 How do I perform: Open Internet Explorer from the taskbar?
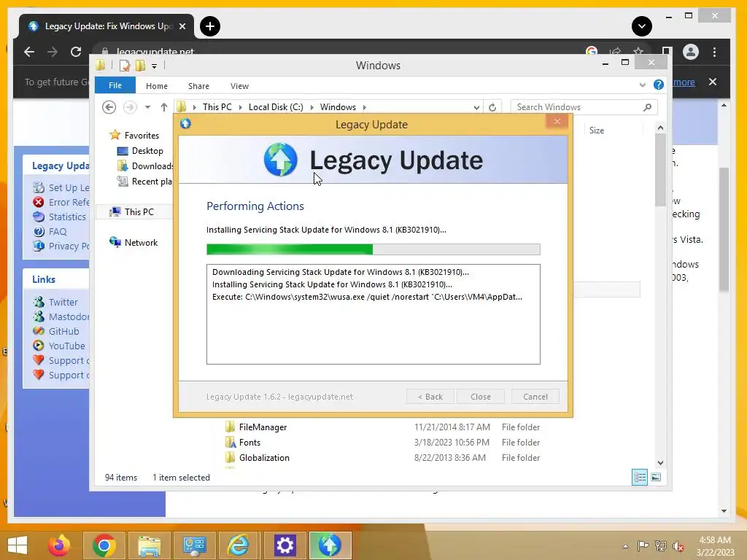(239, 545)
